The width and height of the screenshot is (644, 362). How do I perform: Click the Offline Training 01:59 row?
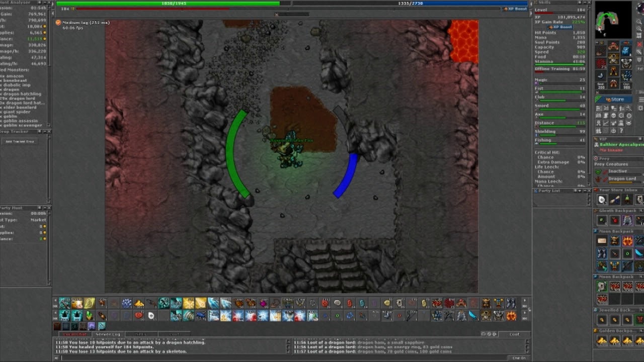[559, 69]
